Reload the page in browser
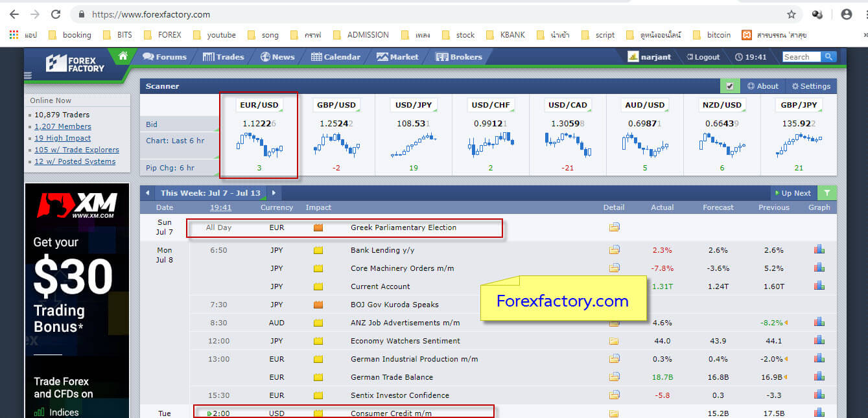The height and width of the screenshot is (418, 868). point(56,14)
